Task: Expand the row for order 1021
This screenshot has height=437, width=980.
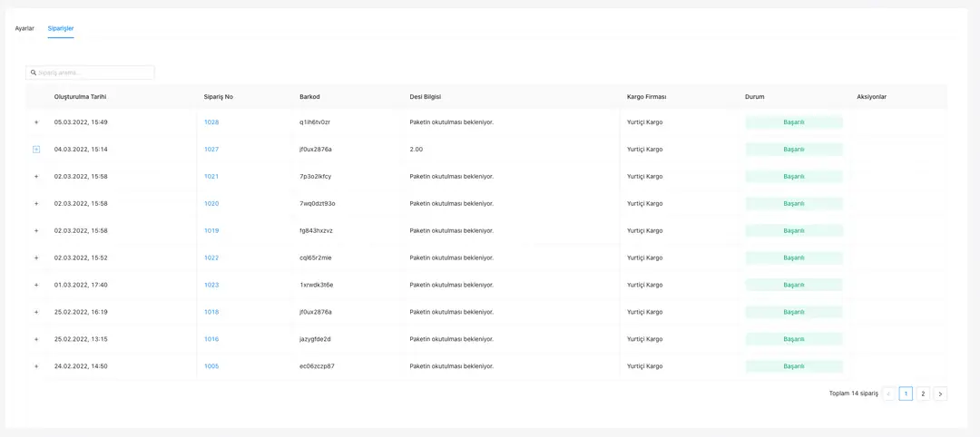Action: coord(36,177)
